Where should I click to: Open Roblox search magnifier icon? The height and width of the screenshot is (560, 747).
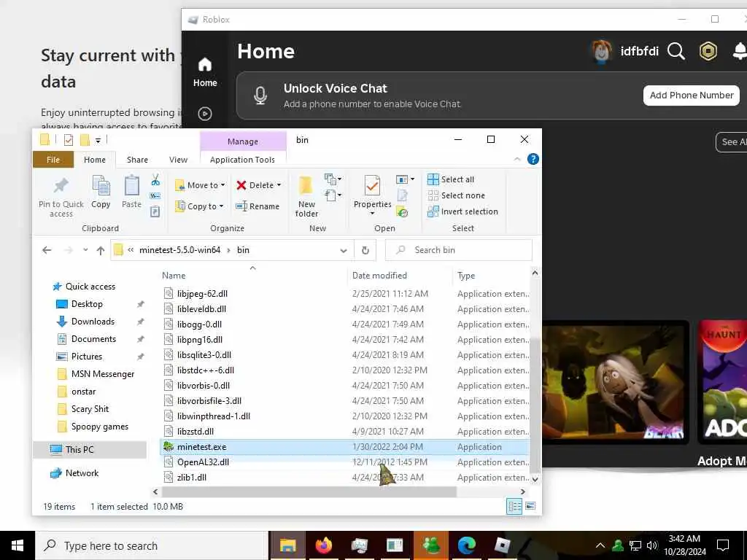(676, 51)
